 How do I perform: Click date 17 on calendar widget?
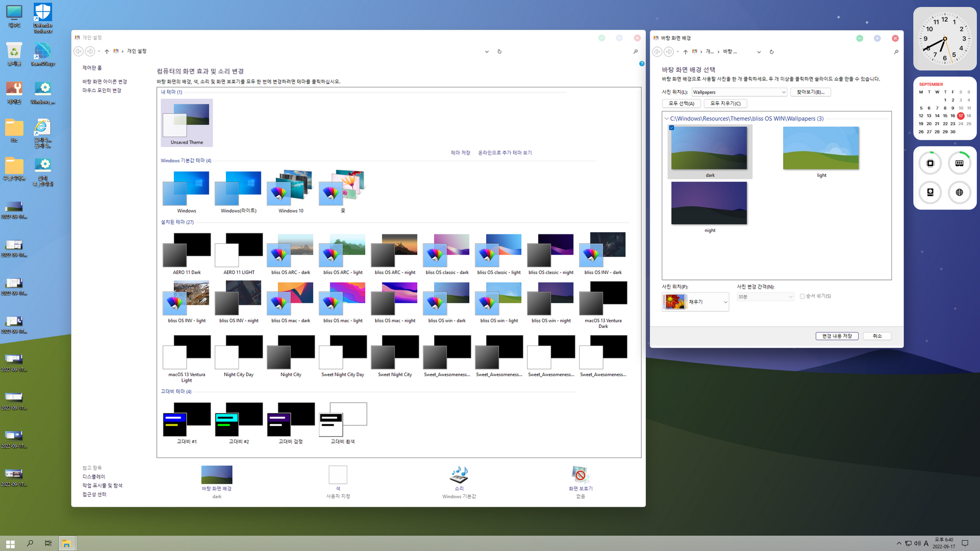[x=960, y=116]
